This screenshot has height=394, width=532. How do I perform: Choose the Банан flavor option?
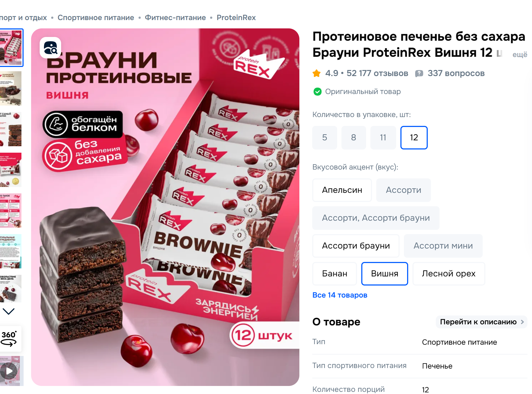coord(334,273)
